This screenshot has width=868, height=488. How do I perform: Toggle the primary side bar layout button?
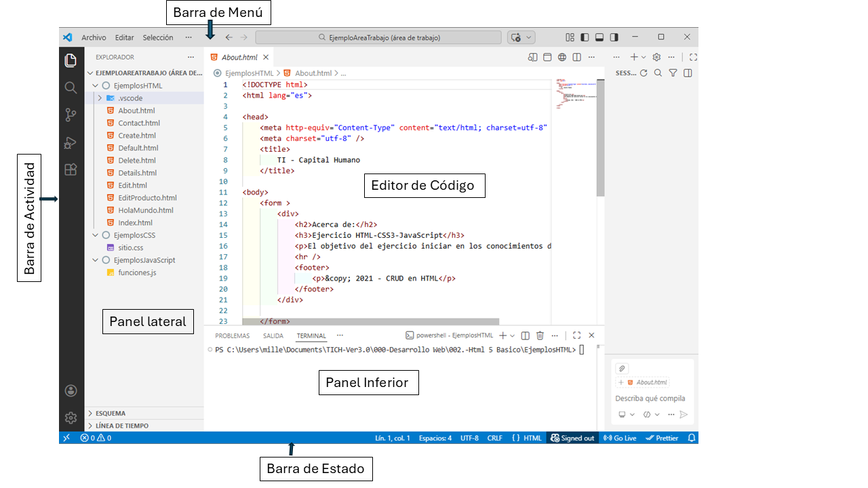585,37
